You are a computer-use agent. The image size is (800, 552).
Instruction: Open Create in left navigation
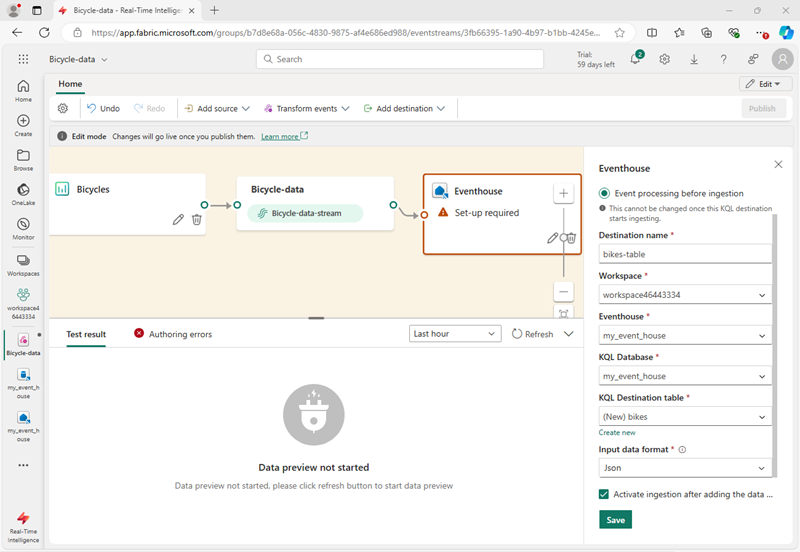[x=23, y=126]
